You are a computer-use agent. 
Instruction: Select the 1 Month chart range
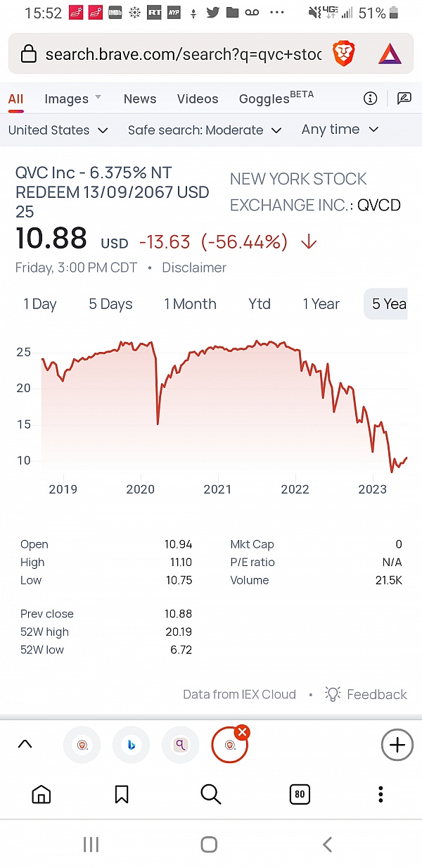[190, 304]
